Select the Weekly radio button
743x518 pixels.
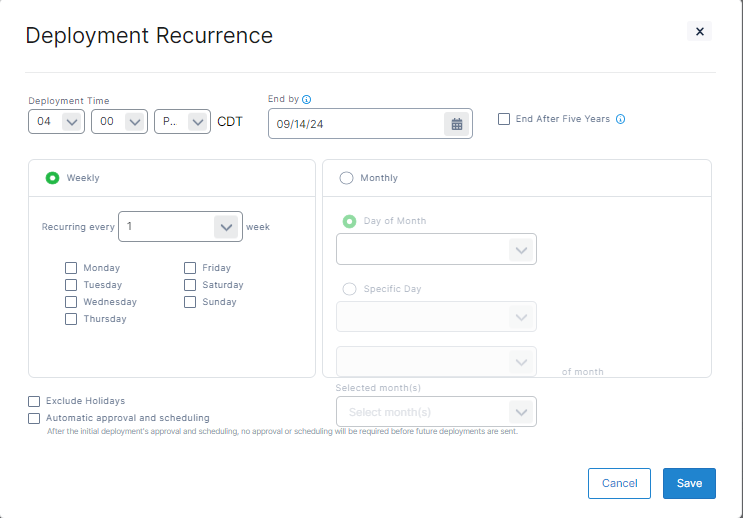(x=52, y=178)
